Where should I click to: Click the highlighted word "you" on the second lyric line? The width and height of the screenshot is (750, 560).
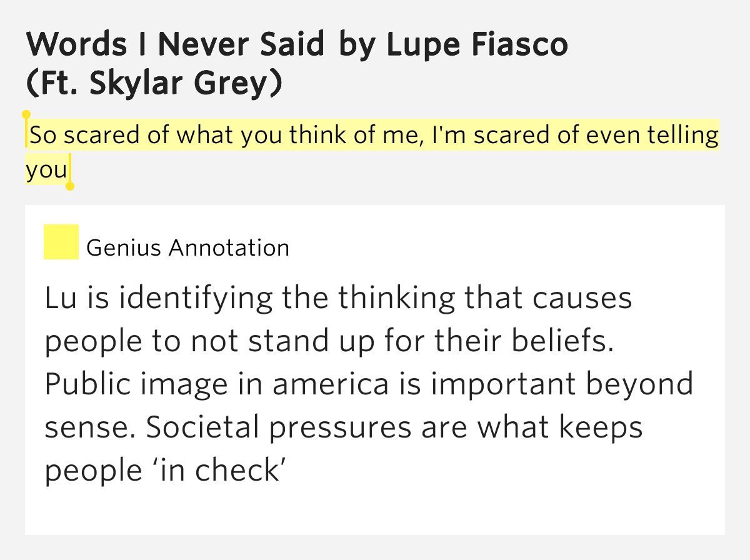tap(46, 169)
